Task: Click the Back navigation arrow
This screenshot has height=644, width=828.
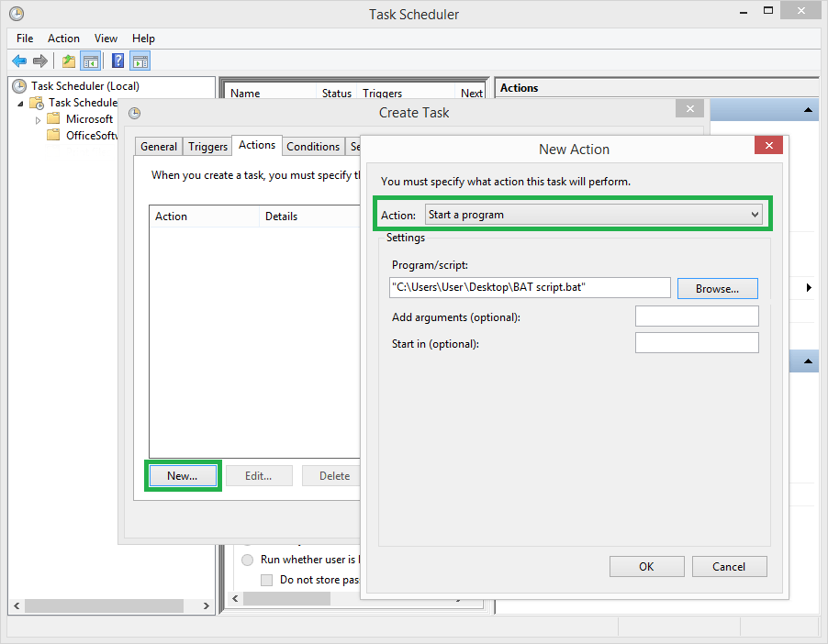Action: [19, 61]
